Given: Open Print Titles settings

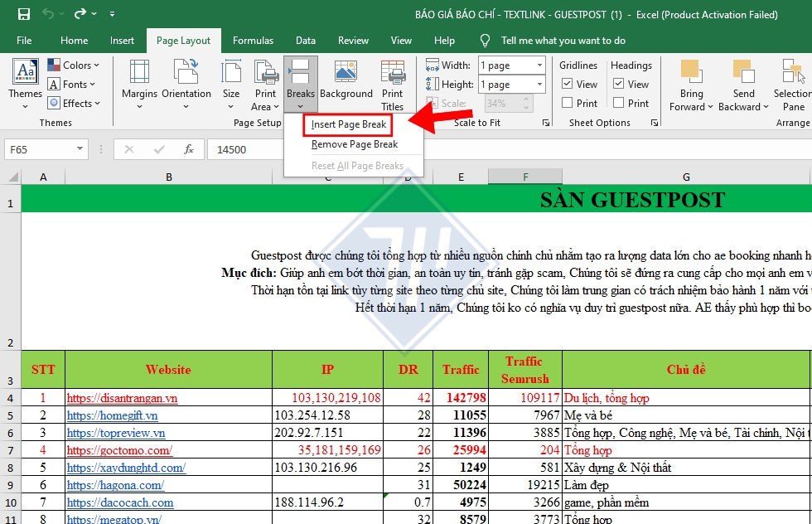Looking at the screenshot, I should coord(392,84).
